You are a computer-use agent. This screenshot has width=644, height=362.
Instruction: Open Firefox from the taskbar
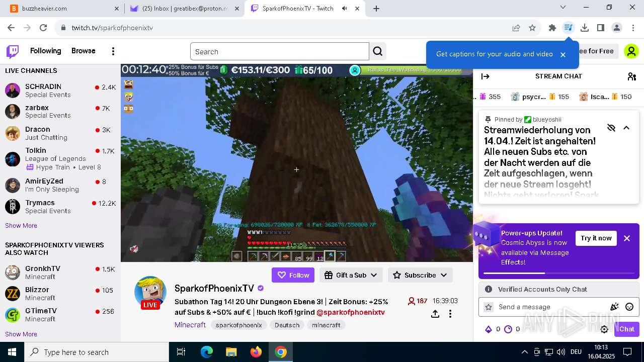(256, 352)
